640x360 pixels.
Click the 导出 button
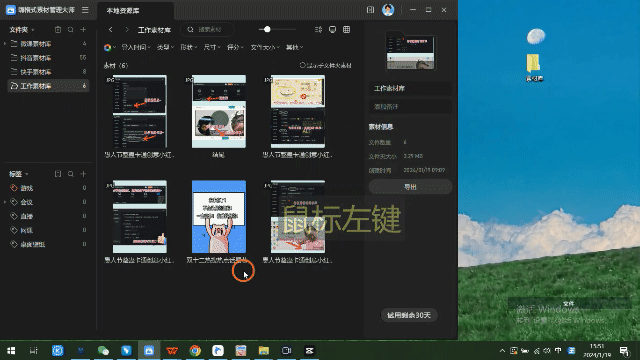click(x=410, y=187)
